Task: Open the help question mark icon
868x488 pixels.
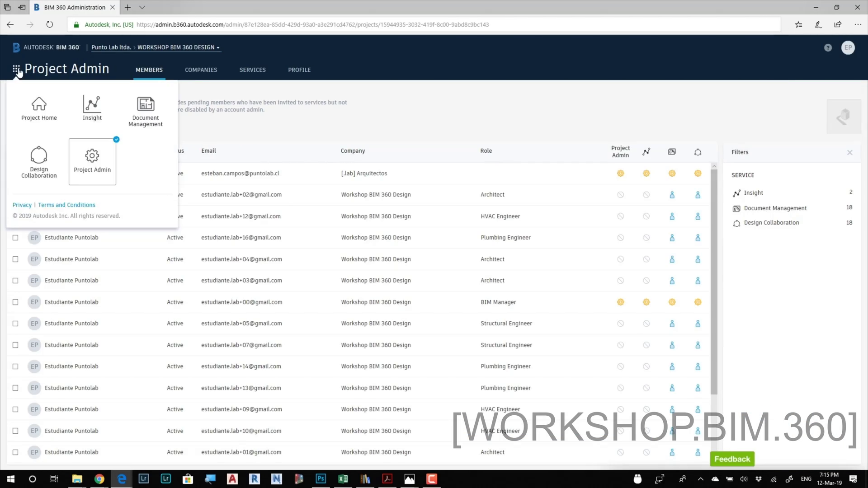Action: click(x=828, y=47)
